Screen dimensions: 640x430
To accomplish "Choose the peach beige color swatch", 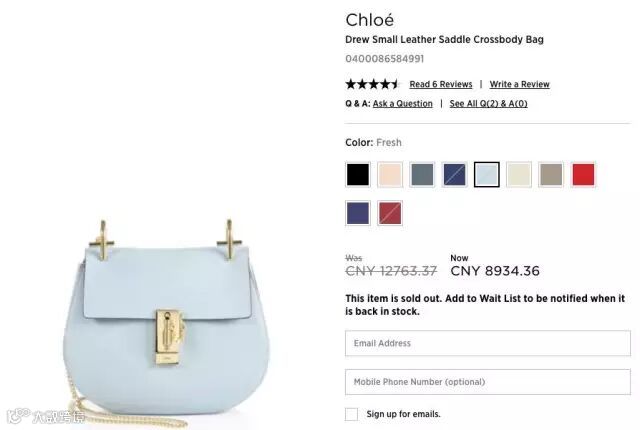I will coord(390,175).
